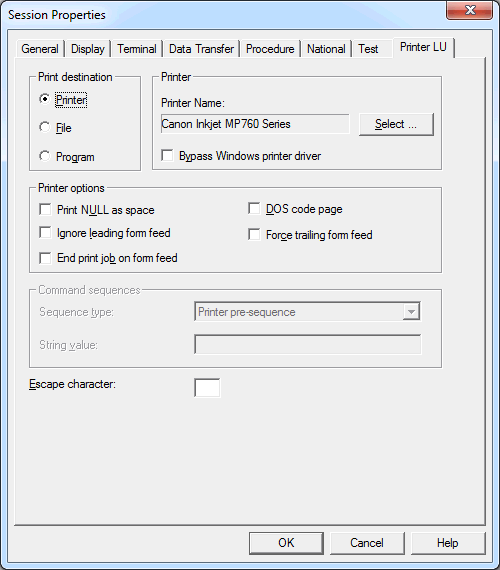
Task: Click the Escape character box
Action: pyautogui.click(x=207, y=388)
